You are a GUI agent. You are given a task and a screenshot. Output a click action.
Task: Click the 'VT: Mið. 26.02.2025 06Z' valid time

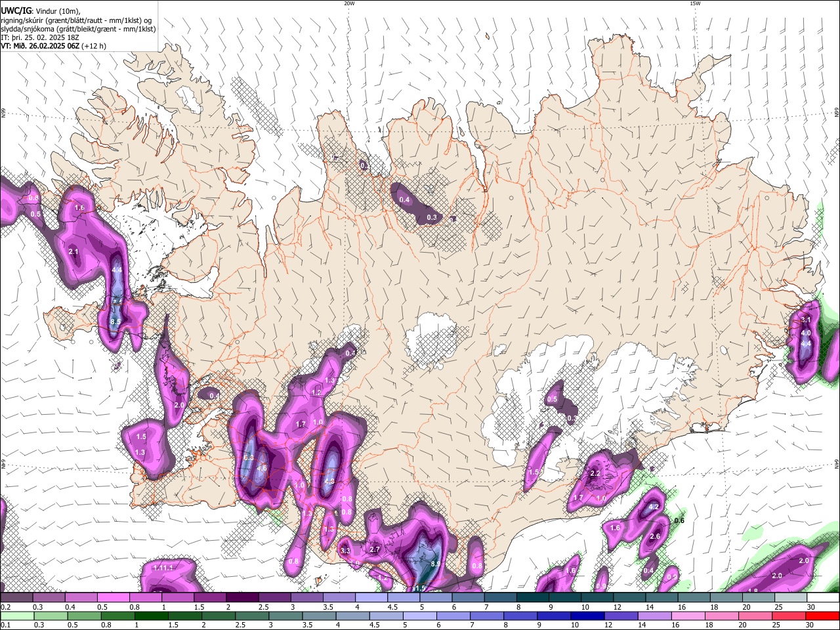pos(40,46)
